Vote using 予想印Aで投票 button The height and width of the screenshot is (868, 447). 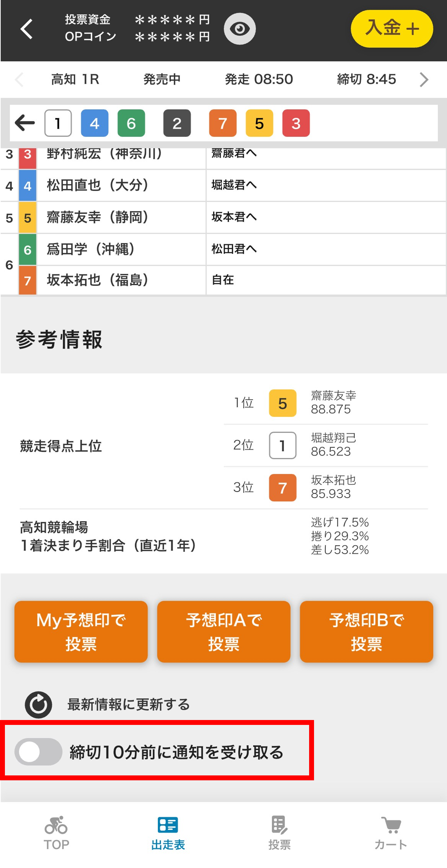(223, 631)
